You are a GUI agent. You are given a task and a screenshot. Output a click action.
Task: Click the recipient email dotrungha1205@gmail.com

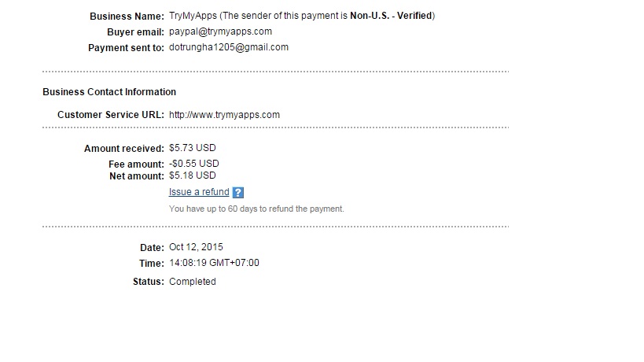tap(228, 47)
